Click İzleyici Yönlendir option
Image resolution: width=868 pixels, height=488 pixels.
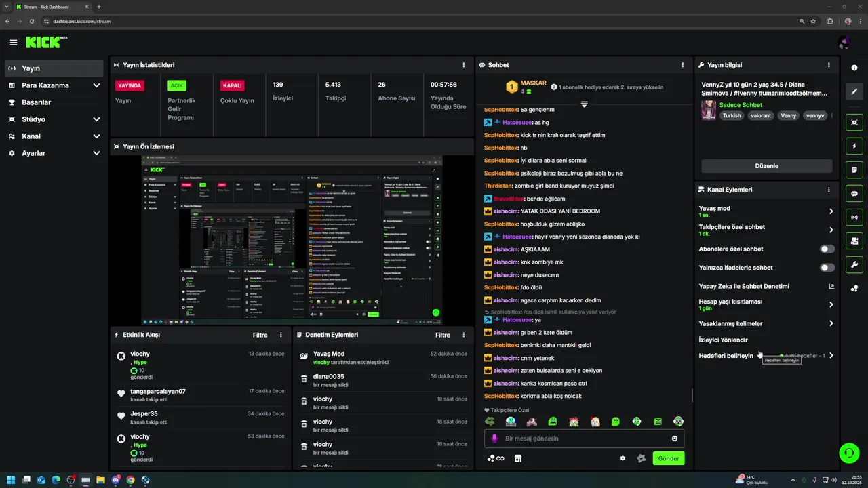point(723,340)
